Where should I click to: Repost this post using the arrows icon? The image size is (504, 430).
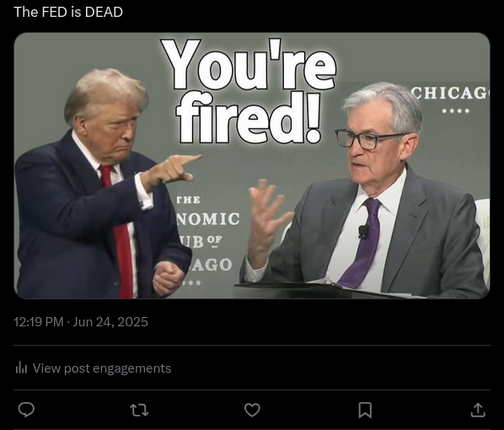(x=139, y=410)
